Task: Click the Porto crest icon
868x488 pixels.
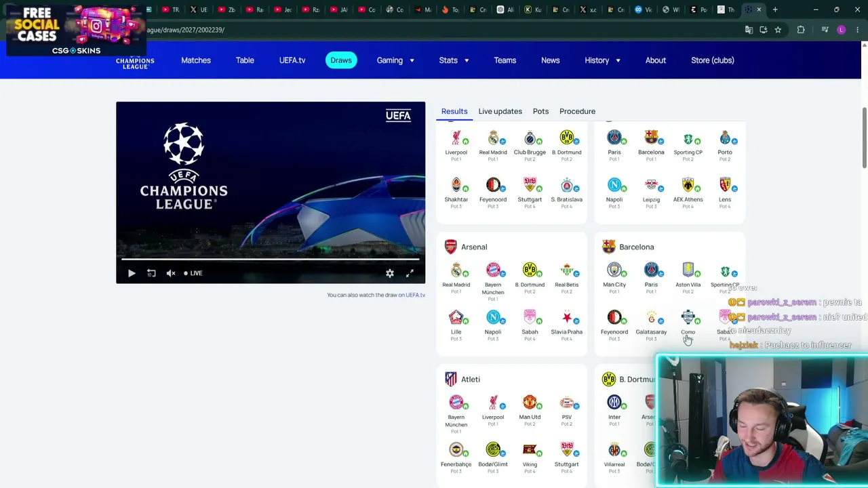Action: pyautogui.click(x=725, y=138)
